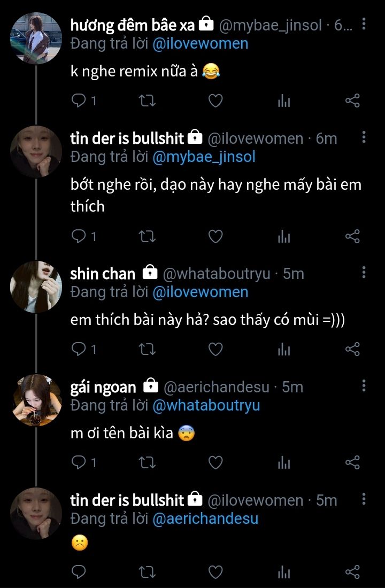
Task: Open more options for hương đêm bâe xa's tweet
Action: [364, 24]
